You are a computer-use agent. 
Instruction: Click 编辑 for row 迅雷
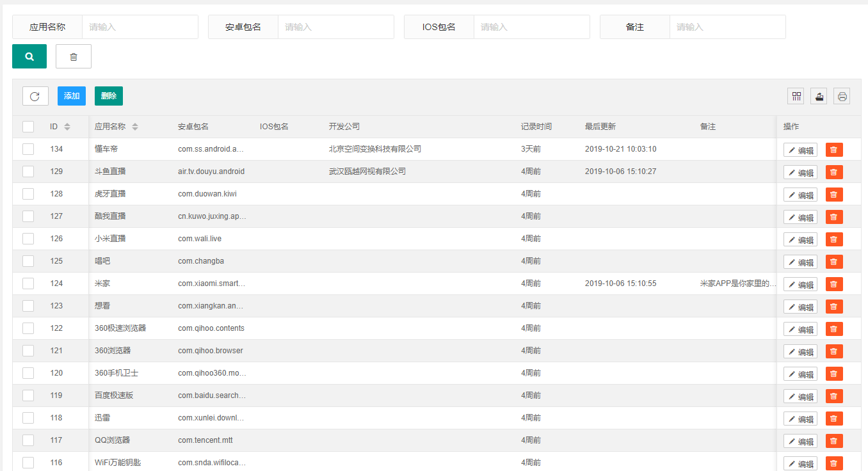[x=800, y=419]
